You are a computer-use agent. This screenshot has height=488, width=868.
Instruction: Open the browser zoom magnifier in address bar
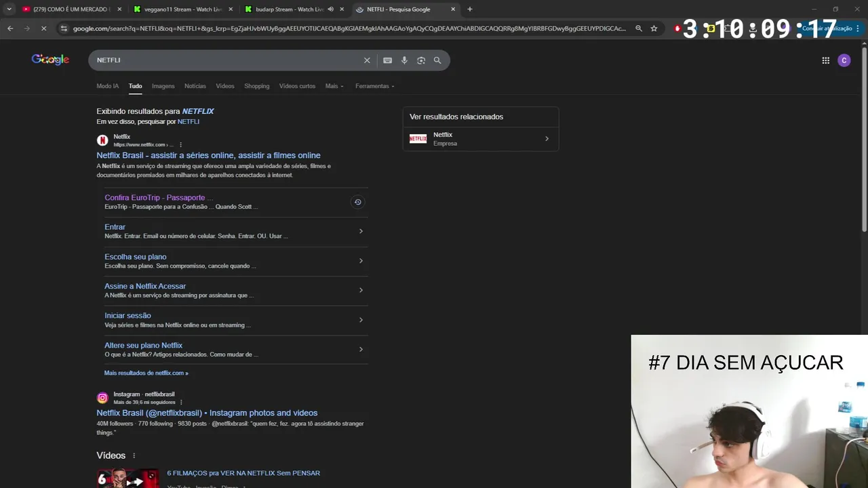click(x=638, y=28)
